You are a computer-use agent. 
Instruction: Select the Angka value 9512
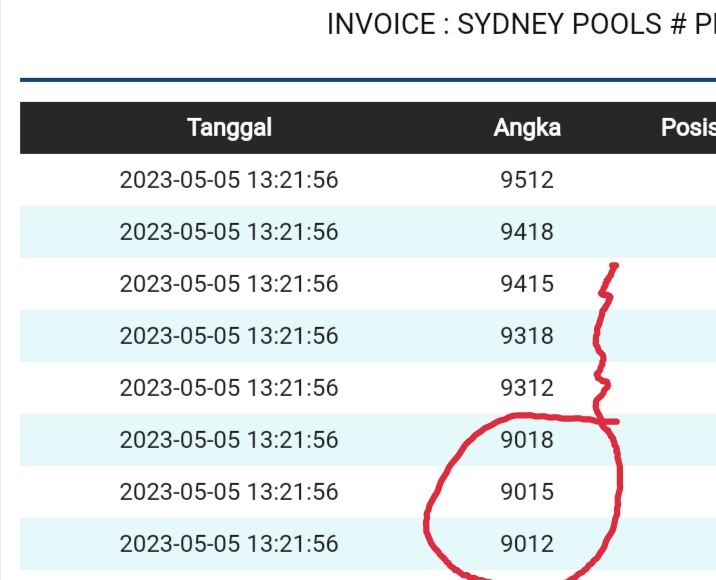click(527, 180)
